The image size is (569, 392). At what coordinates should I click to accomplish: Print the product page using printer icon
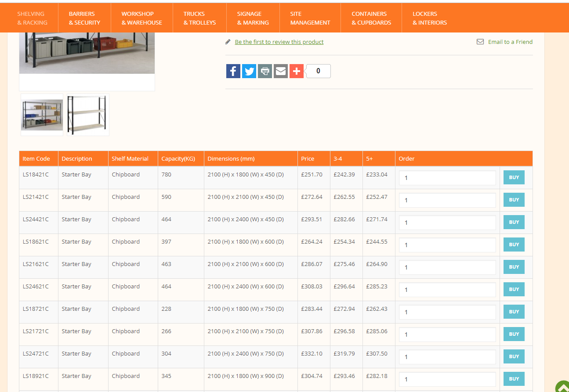[265, 71]
